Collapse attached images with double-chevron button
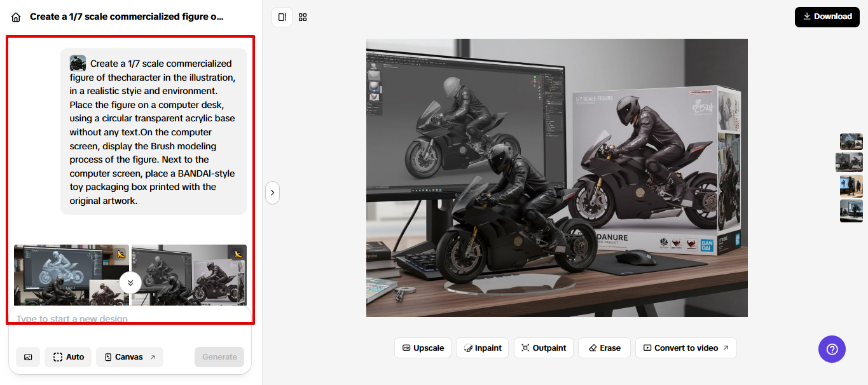Image resolution: width=868 pixels, height=385 pixels. click(130, 282)
